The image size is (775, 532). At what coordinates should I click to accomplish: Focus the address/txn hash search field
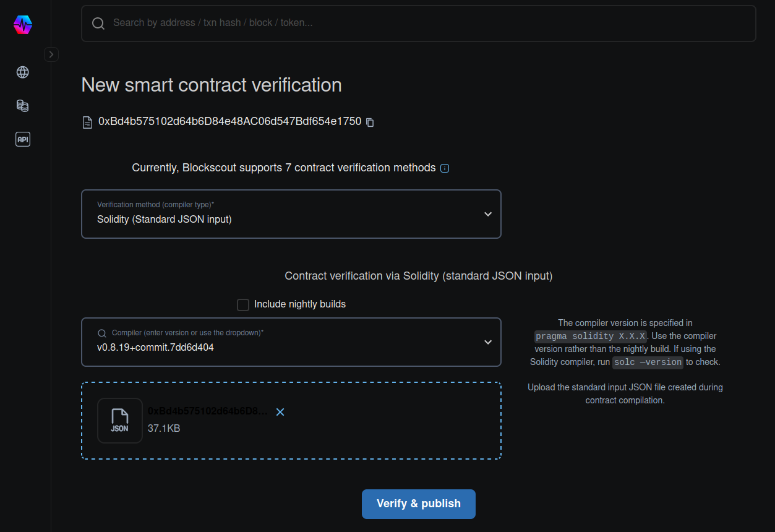pyautogui.click(x=427, y=23)
